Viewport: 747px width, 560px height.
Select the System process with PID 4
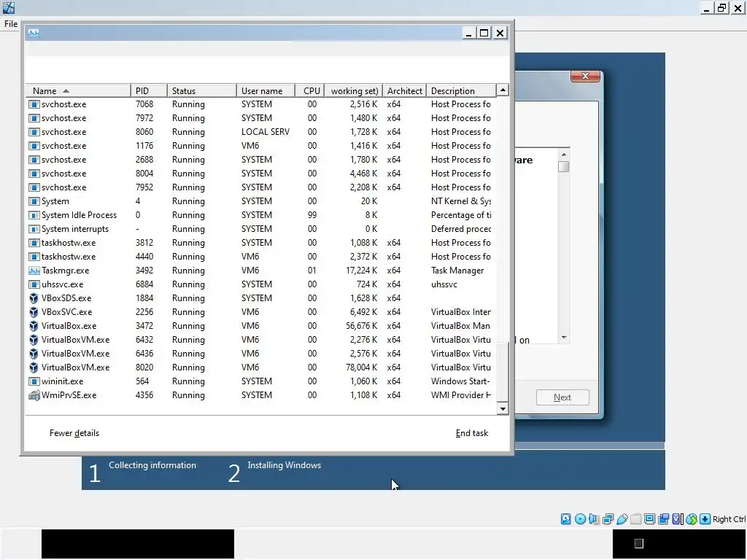[x=261, y=201]
